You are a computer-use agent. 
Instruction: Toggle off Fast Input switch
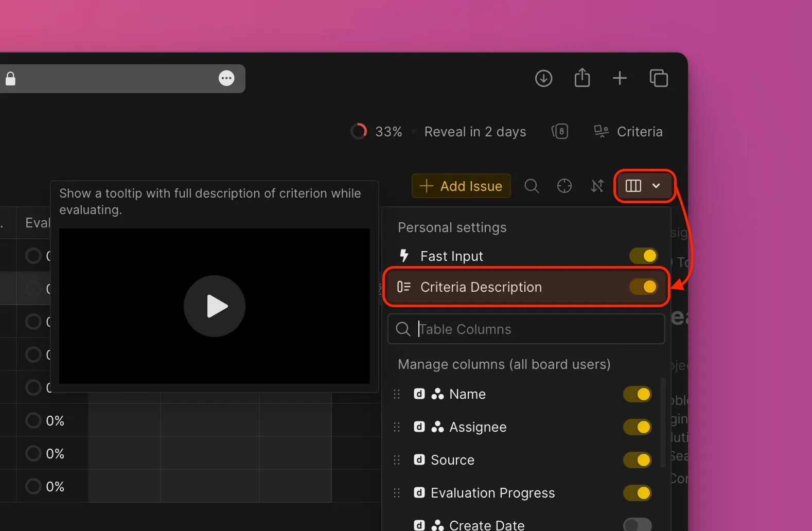coord(643,256)
